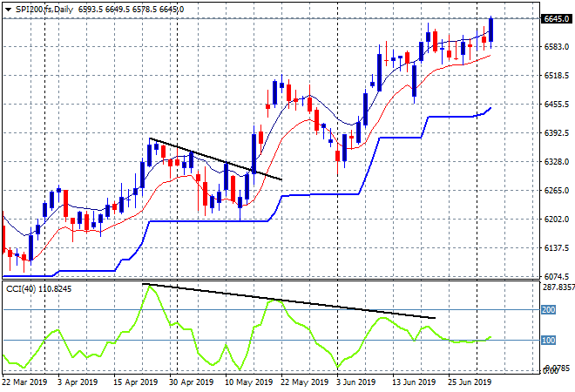Click the current price tag 6645.0

coord(557,18)
